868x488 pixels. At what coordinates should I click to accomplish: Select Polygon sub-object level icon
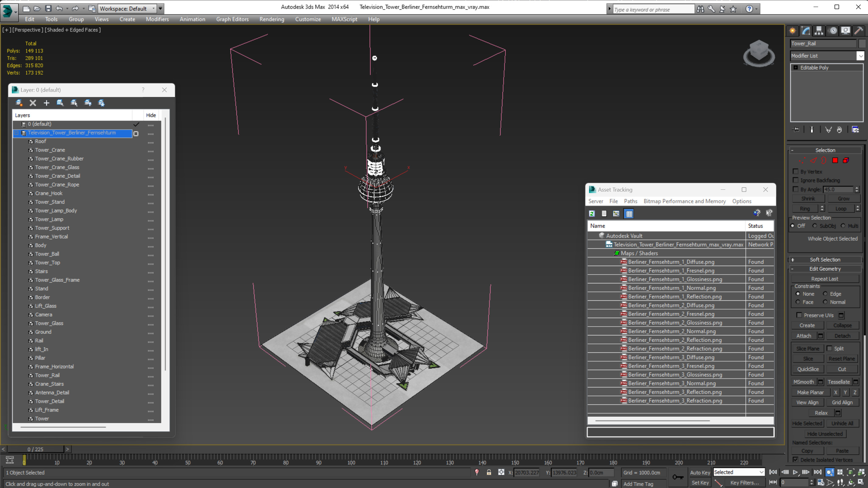coord(835,160)
